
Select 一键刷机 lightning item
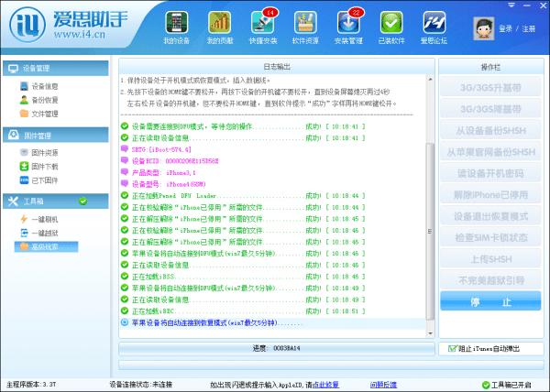click(x=38, y=219)
